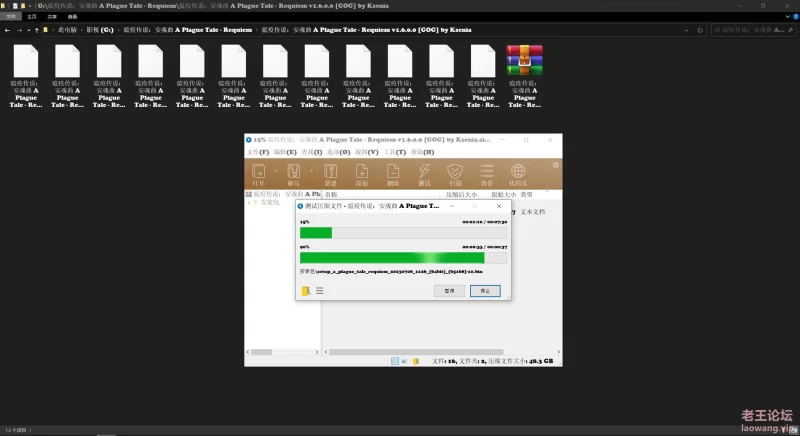800x436 pixels.
Task: Switch to Explorer 查看 ribbon tab
Action: click(72, 17)
